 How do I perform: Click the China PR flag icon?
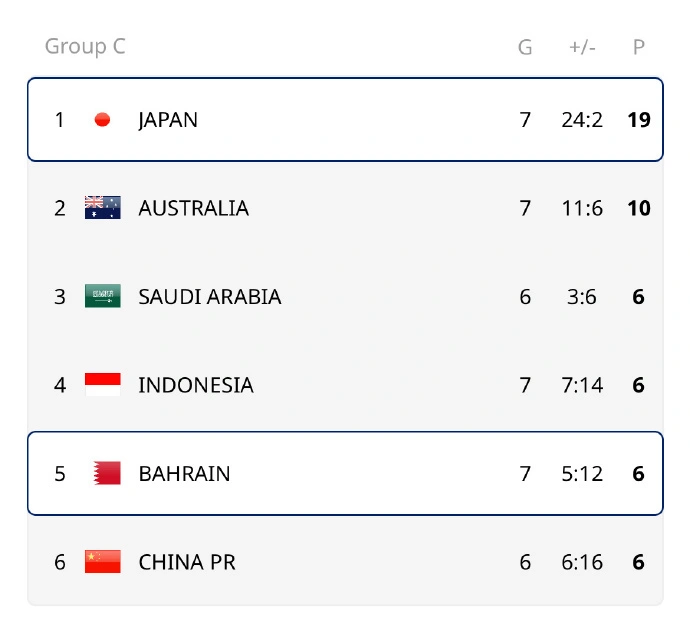(103, 561)
